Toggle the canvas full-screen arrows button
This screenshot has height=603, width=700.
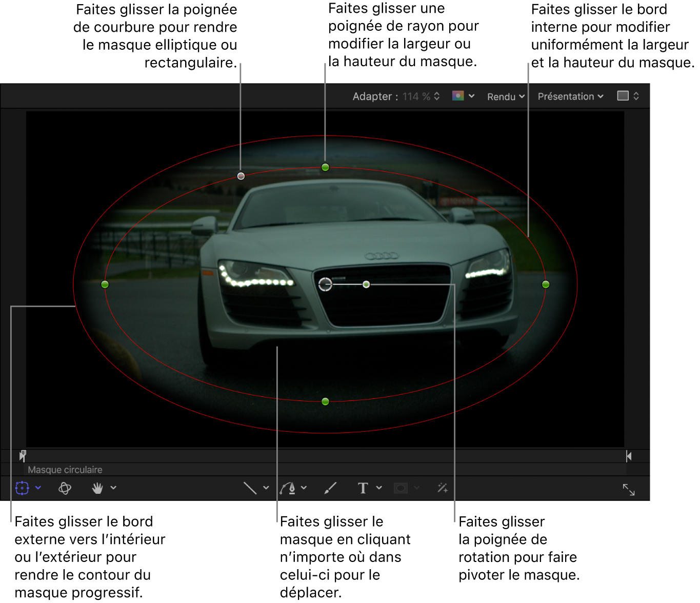point(629,490)
